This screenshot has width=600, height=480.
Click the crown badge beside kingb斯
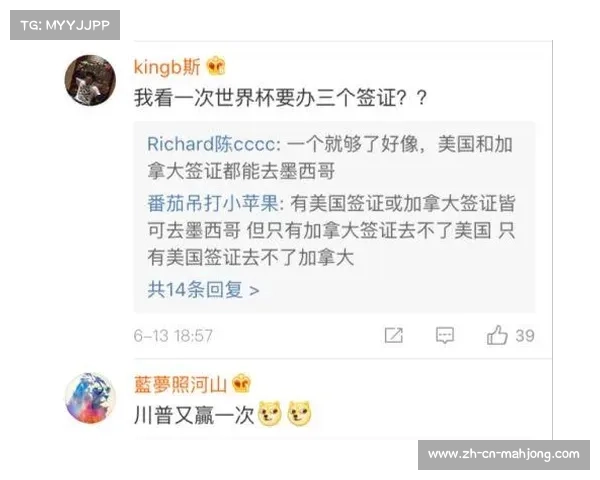click(x=216, y=66)
